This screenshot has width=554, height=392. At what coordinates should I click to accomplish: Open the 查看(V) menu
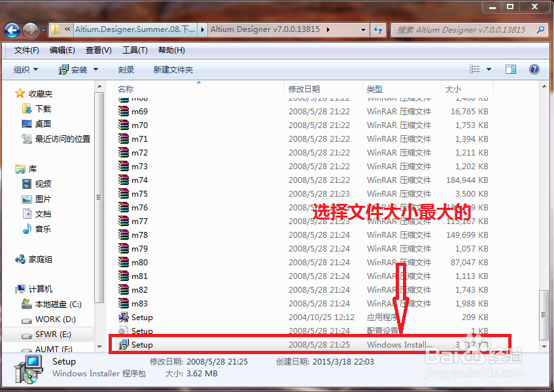pos(99,50)
